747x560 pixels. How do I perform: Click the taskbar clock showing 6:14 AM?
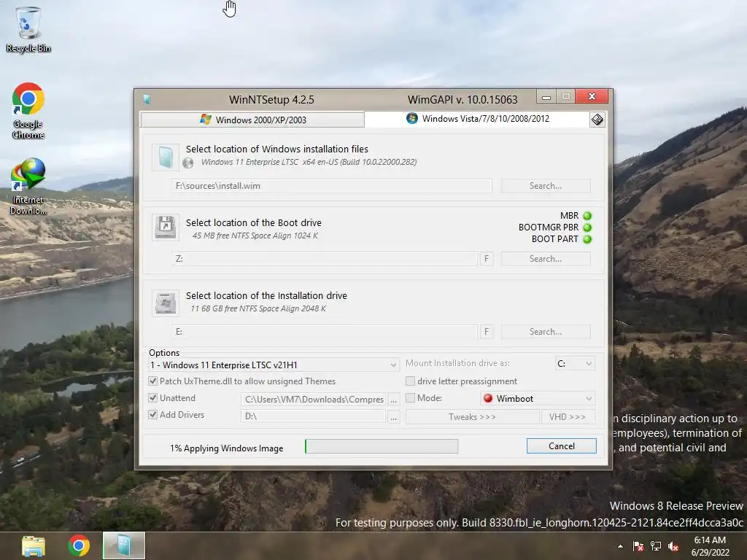(710, 546)
